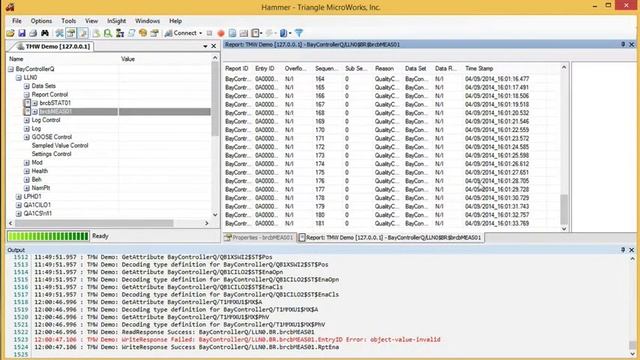Open the window layout icon dropdown
The height and width of the screenshot is (360, 640).
[261, 33]
